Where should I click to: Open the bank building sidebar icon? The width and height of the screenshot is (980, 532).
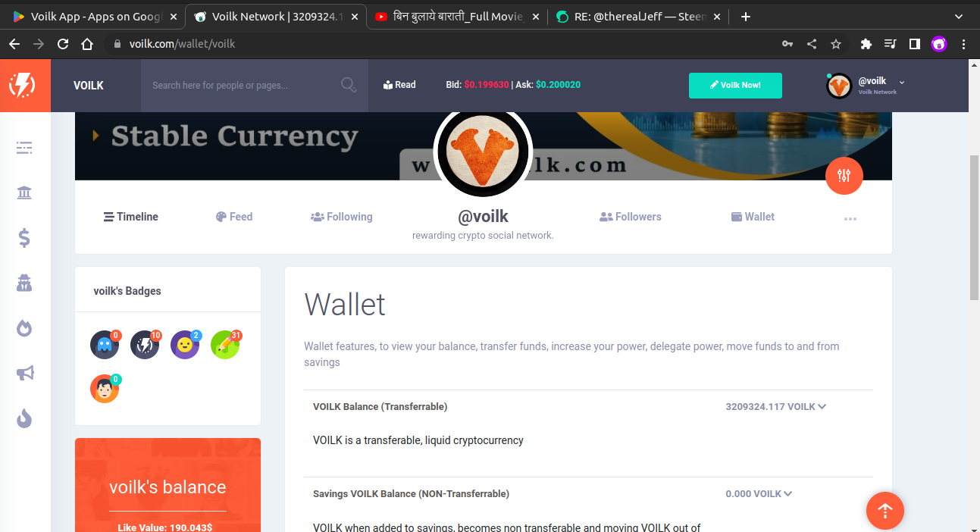point(24,192)
